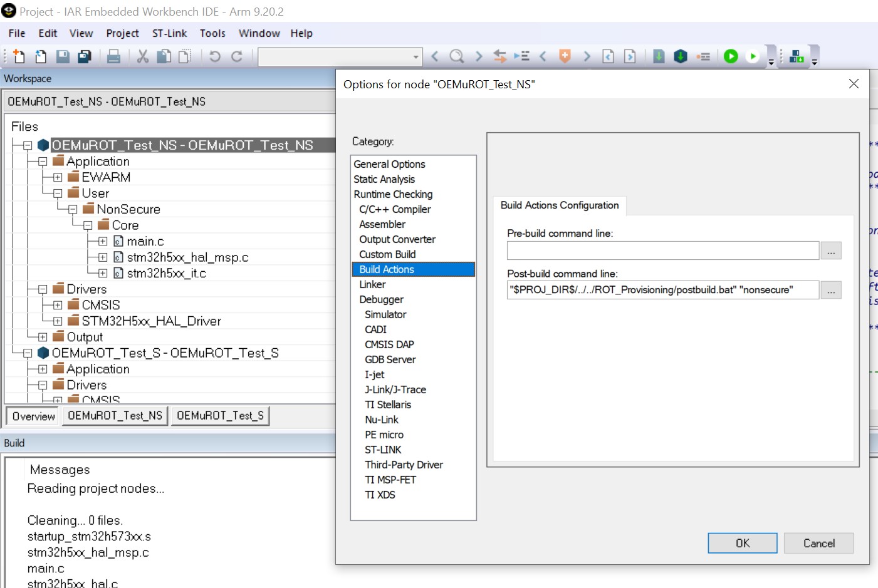
Task: Click the Cancel button
Action: (x=818, y=543)
